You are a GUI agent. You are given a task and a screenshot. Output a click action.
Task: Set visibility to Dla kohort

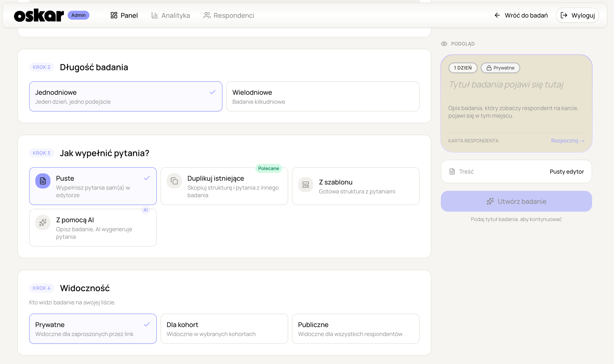coord(224,329)
